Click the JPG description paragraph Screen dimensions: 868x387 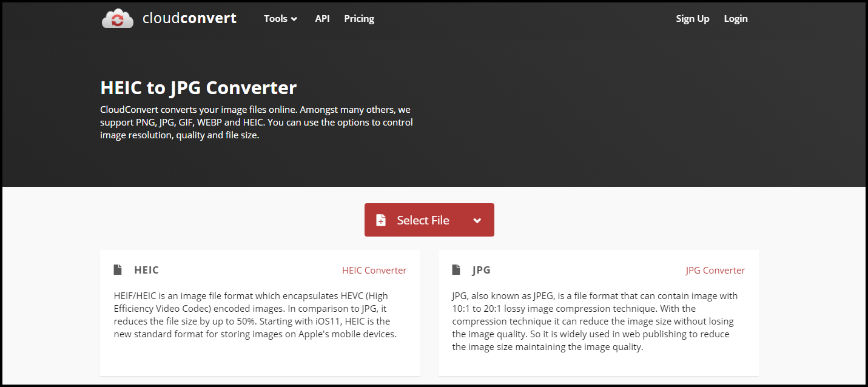point(595,321)
